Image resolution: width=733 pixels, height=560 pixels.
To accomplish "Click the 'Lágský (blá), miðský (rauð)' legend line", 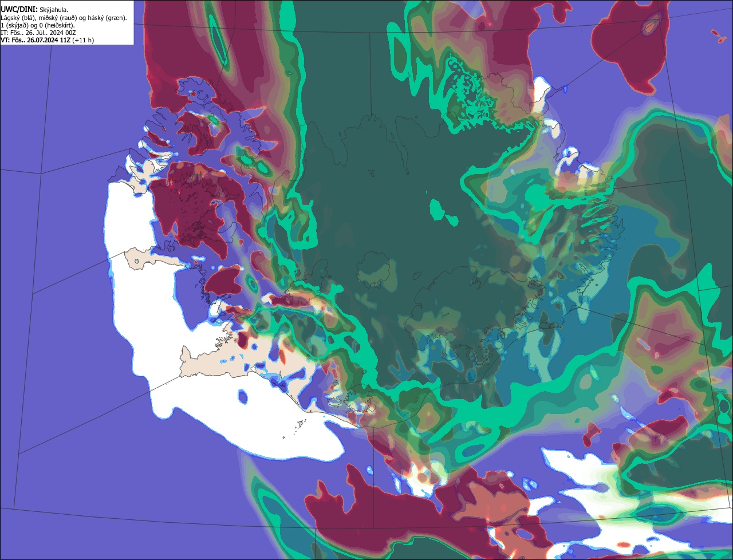I will point(64,18).
